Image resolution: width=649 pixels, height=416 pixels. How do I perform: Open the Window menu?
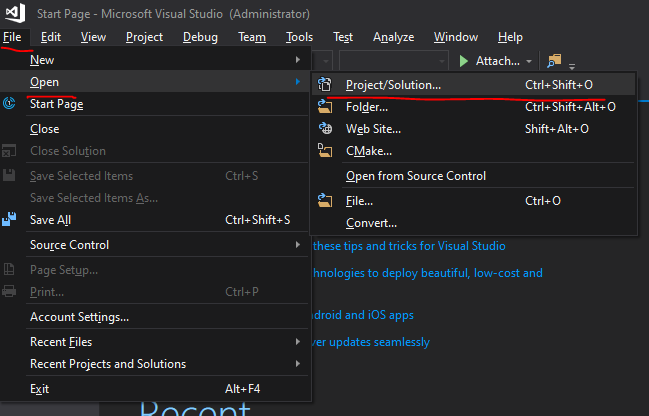(456, 37)
